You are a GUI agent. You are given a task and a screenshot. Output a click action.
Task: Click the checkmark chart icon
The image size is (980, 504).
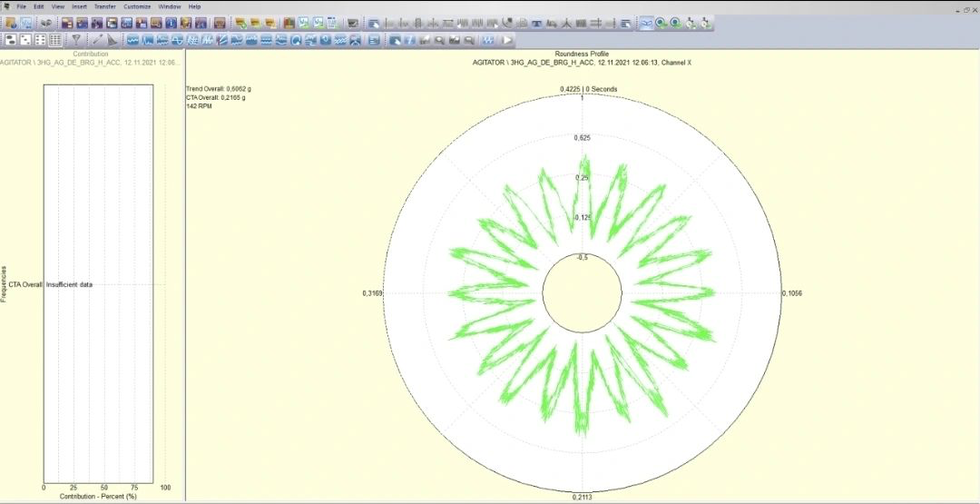(353, 23)
